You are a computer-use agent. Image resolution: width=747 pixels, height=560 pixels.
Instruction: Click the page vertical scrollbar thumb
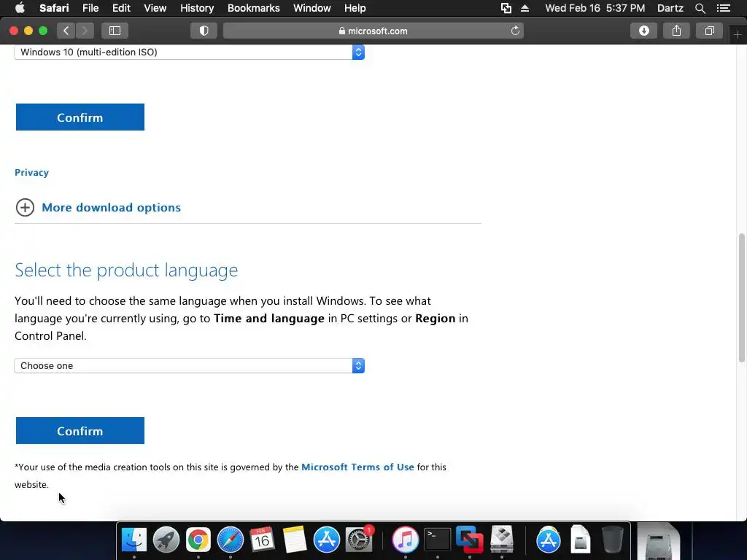coord(742,297)
